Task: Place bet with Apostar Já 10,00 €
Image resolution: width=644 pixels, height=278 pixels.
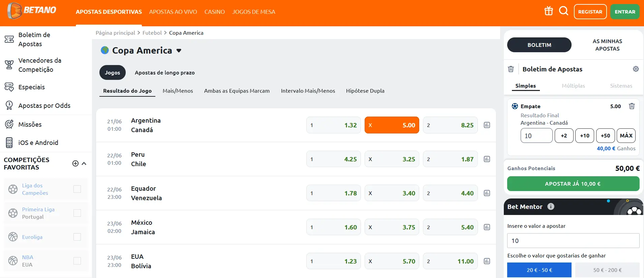Action: point(573,184)
